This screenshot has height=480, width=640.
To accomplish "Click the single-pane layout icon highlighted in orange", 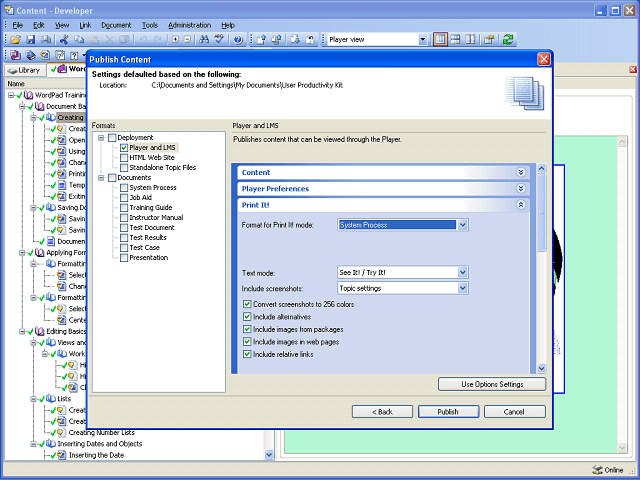I will pyautogui.click(x=440, y=40).
